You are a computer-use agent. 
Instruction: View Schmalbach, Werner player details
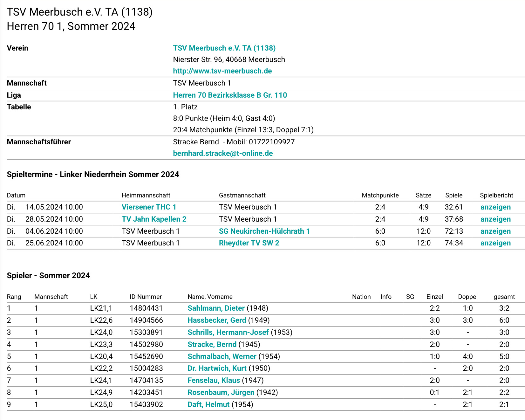[x=222, y=356]
